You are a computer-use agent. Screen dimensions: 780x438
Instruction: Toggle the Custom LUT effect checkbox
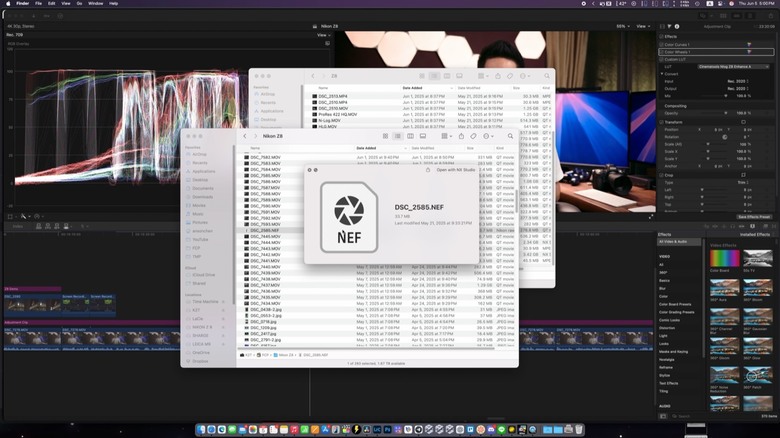coord(662,59)
